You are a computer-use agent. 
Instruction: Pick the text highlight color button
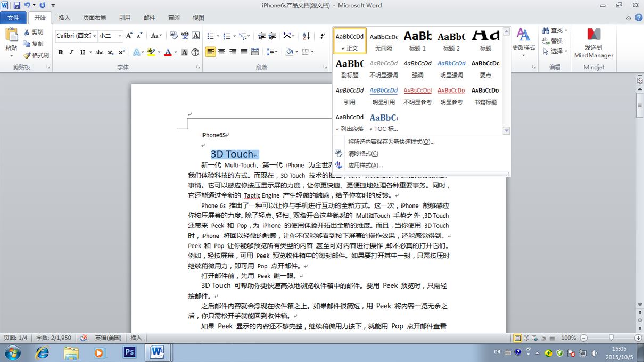(x=151, y=52)
